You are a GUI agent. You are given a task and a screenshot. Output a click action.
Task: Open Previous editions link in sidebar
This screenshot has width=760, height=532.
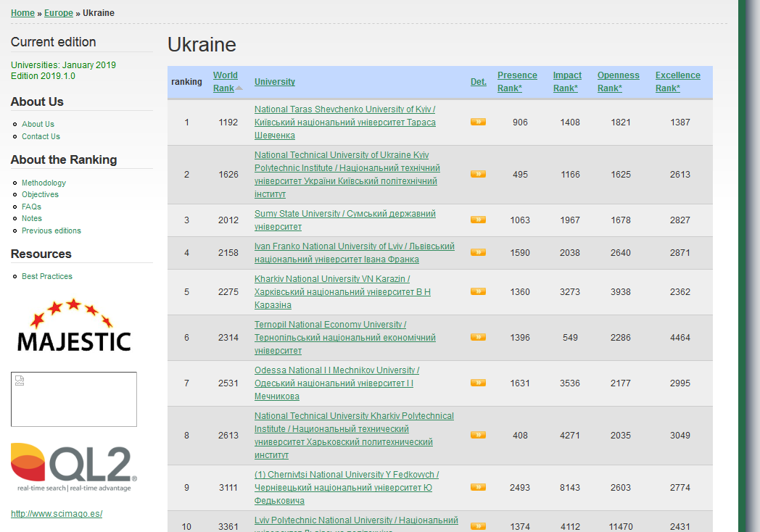point(51,230)
